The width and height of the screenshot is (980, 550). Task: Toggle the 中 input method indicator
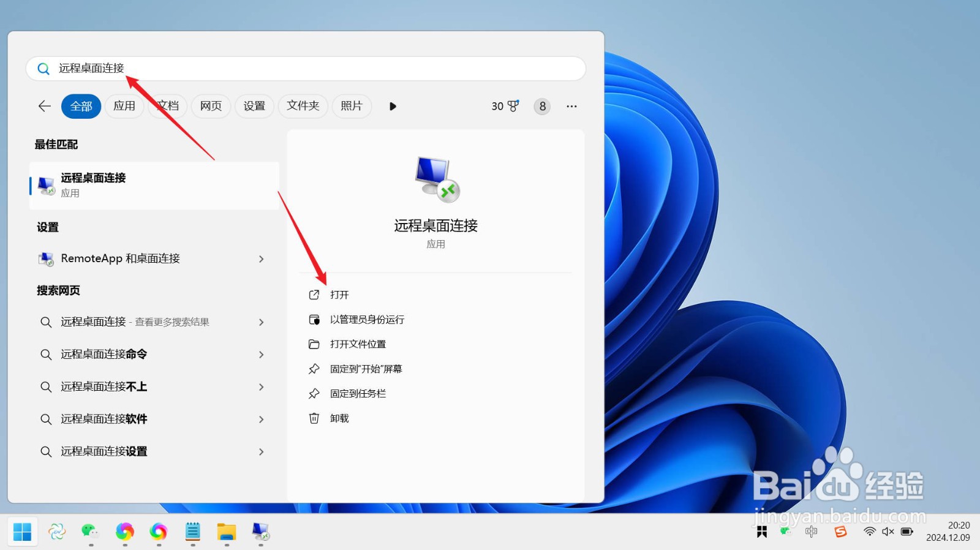tap(812, 532)
